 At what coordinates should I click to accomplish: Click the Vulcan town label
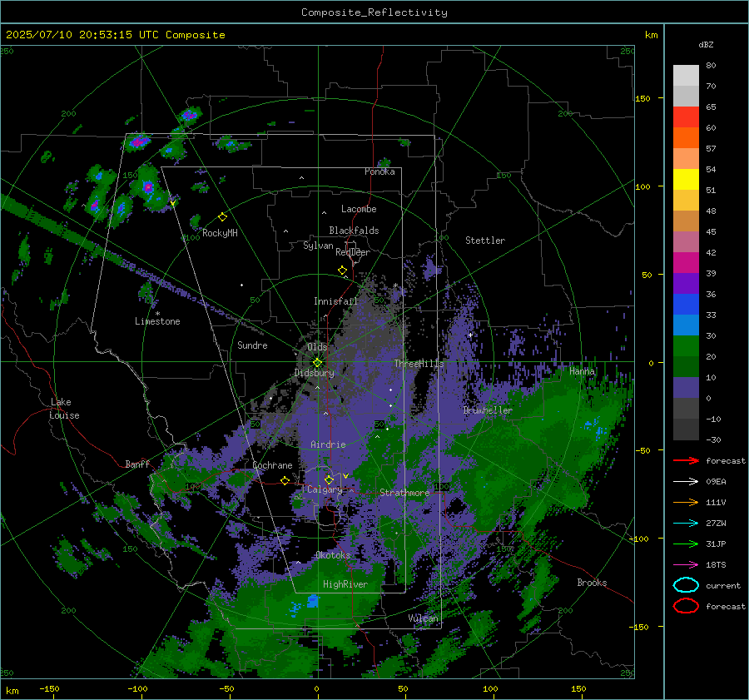click(424, 618)
